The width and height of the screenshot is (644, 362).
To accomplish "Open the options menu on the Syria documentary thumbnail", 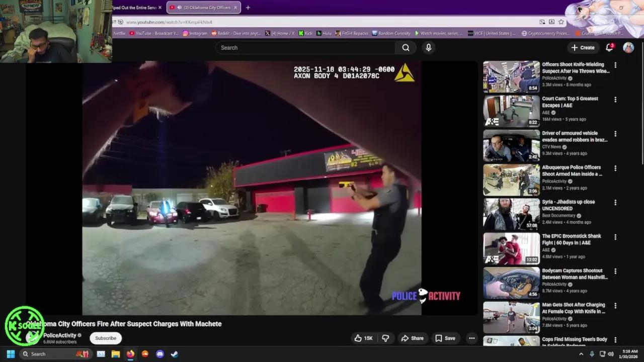I will (615, 202).
